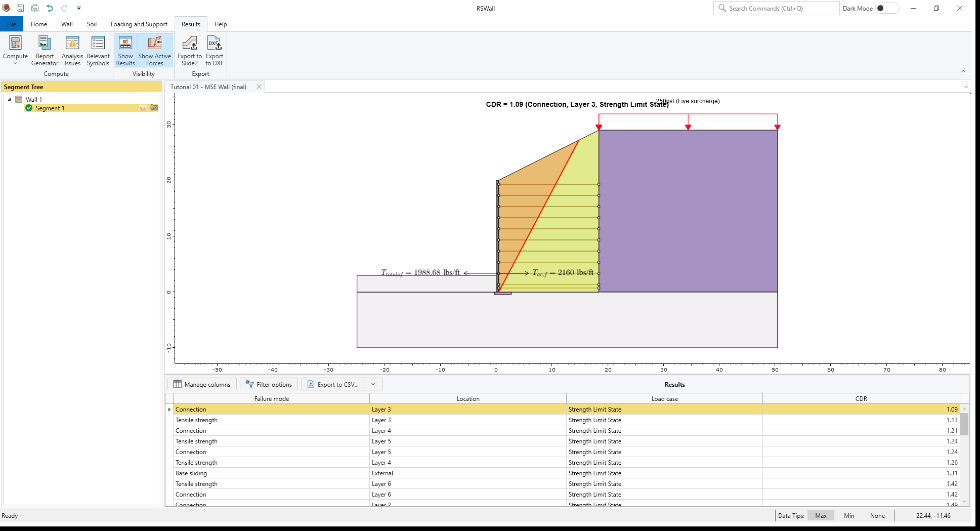Screen dimensions: 980x531
Task: Click Export to DXF
Action: pos(215,51)
